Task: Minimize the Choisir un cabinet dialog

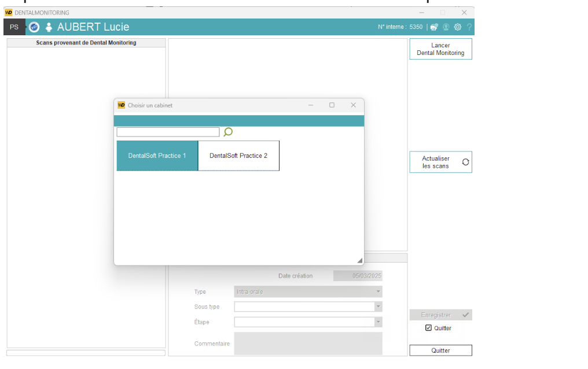Action: click(x=311, y=105)
